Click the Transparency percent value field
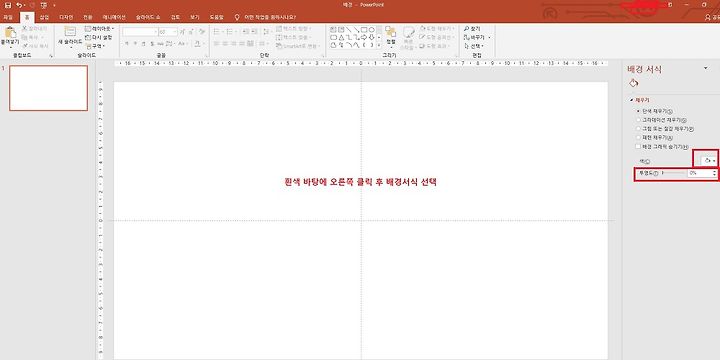Image resolution: width=720 pixels, height=360 pixels. (700, 173)
